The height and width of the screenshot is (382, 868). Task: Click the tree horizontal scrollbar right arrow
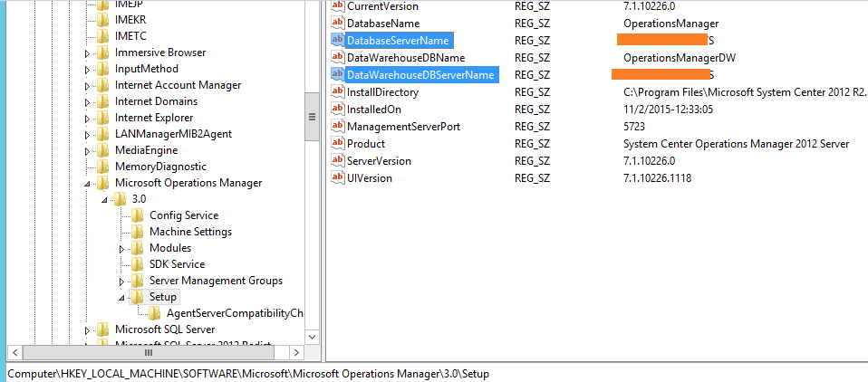click(297, 352)
